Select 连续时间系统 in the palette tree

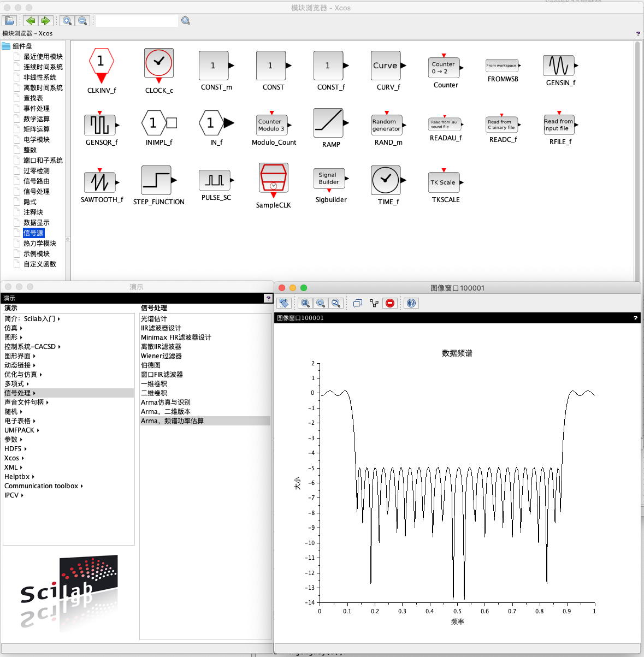tap(43, 67)
